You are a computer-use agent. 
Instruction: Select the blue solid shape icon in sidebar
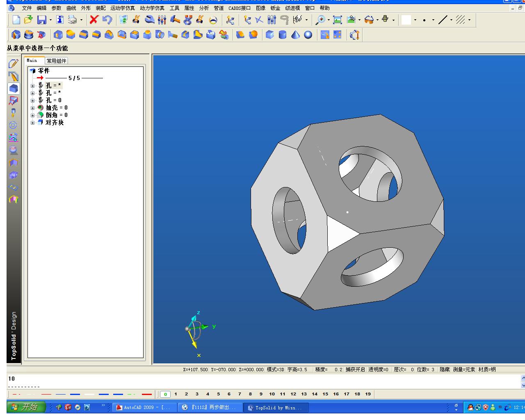[x=14, y=88]
